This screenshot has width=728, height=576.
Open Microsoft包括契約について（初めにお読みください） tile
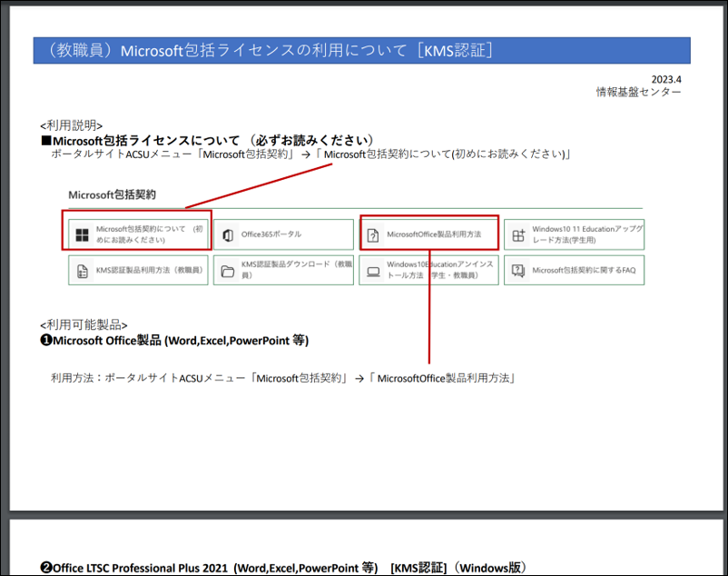[138, 234]
